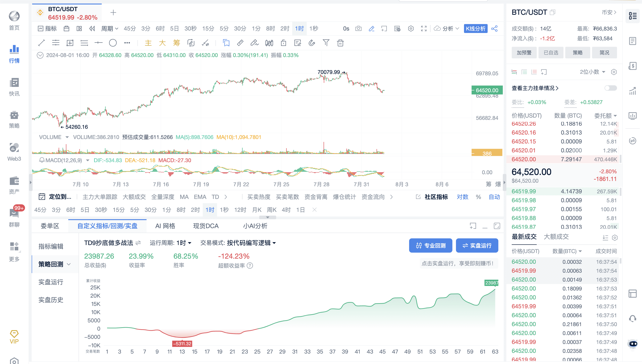Click the 定位到... date locator

tap(55, 197)
